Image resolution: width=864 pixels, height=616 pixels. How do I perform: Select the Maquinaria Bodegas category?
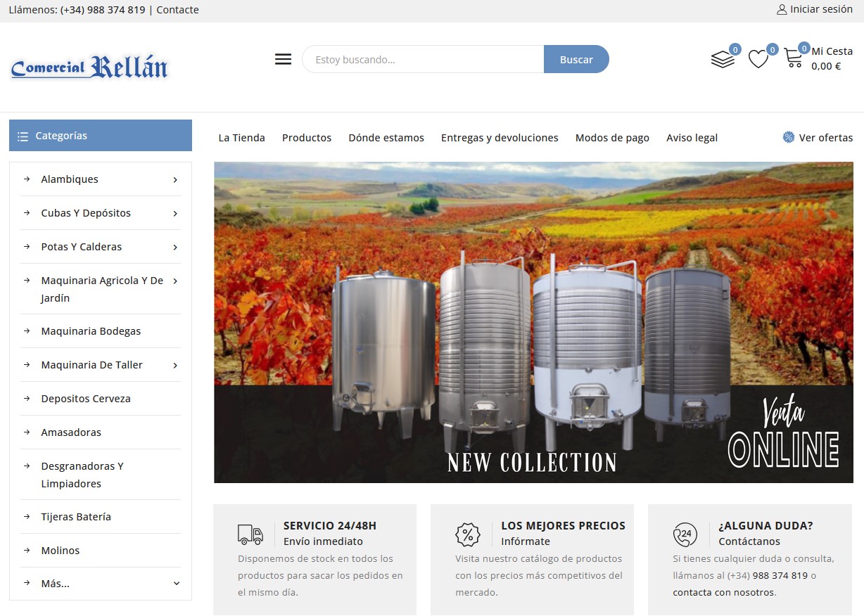pos(91,331)
